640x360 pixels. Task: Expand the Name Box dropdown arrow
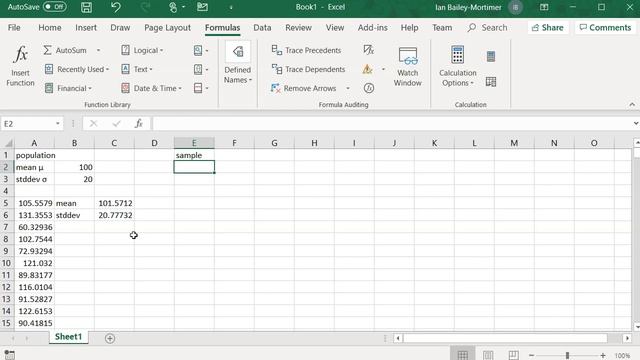(58, 124)
